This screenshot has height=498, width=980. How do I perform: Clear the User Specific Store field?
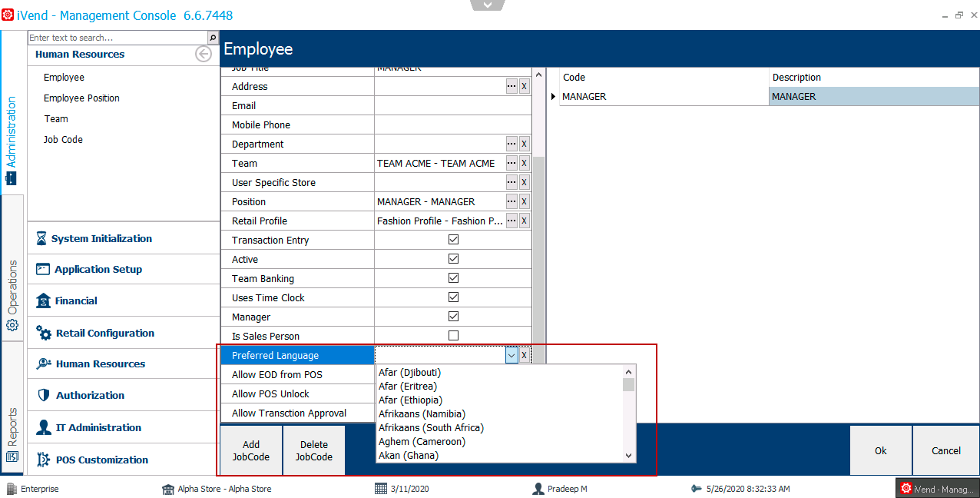click(525, 183)
